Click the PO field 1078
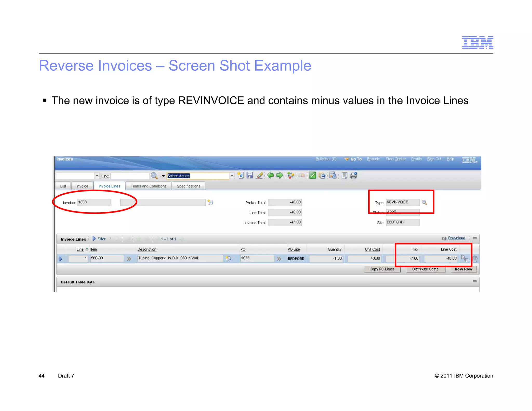 click(257, 258)
